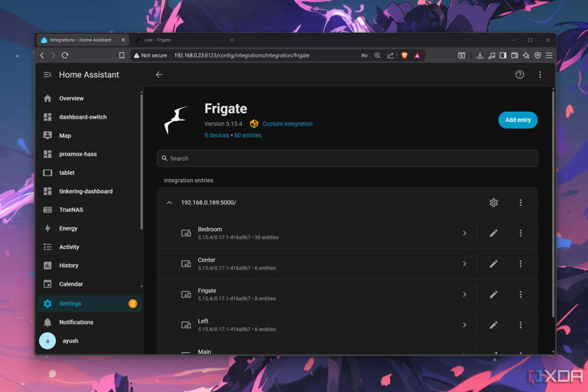The image size is (588, 392).
Task: Bookmark this page icon in address bar
Action: point(122,56)
